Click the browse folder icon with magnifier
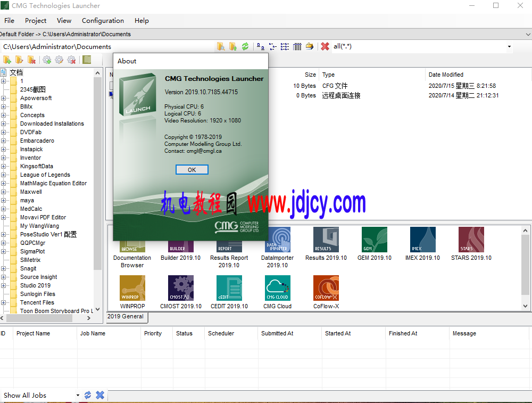The width and height of the screenshot is (532, 403). pos(221,46)
